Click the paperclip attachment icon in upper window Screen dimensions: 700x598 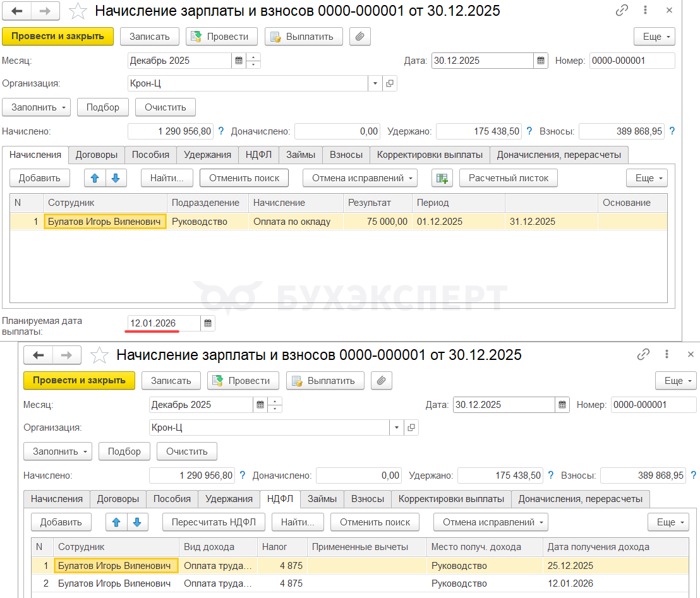pyautogui.click(x=359, y=37)
